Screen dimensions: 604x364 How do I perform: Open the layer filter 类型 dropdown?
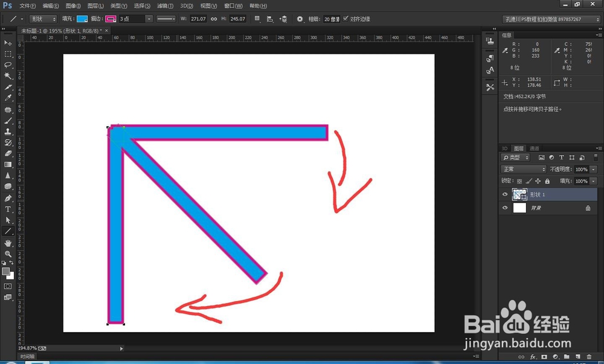click(x=515, y=158)
